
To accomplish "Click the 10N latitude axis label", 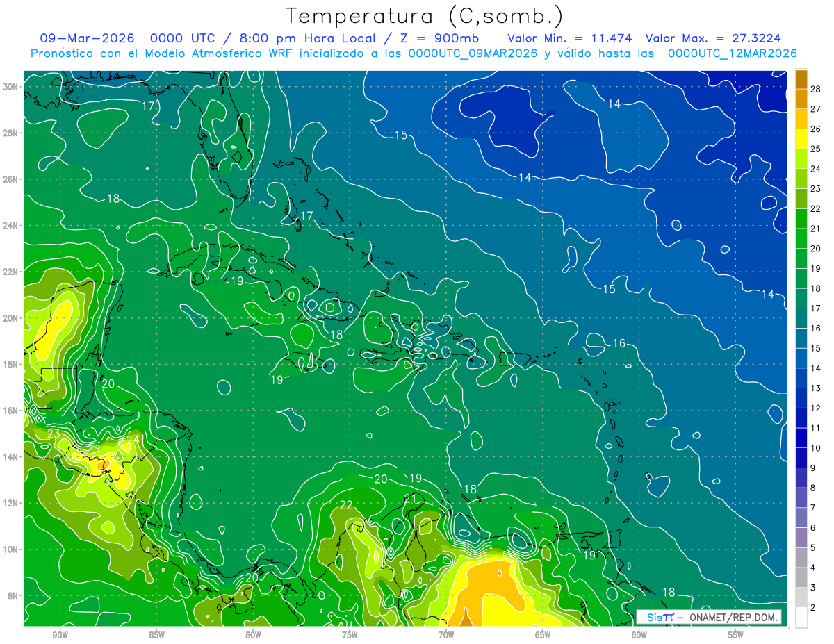I will pyautogui.click(x=10, y=550).
